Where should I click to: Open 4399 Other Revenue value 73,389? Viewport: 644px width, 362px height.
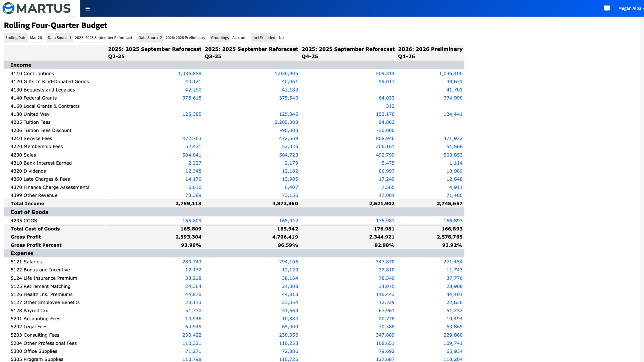[x=193, y=195]
